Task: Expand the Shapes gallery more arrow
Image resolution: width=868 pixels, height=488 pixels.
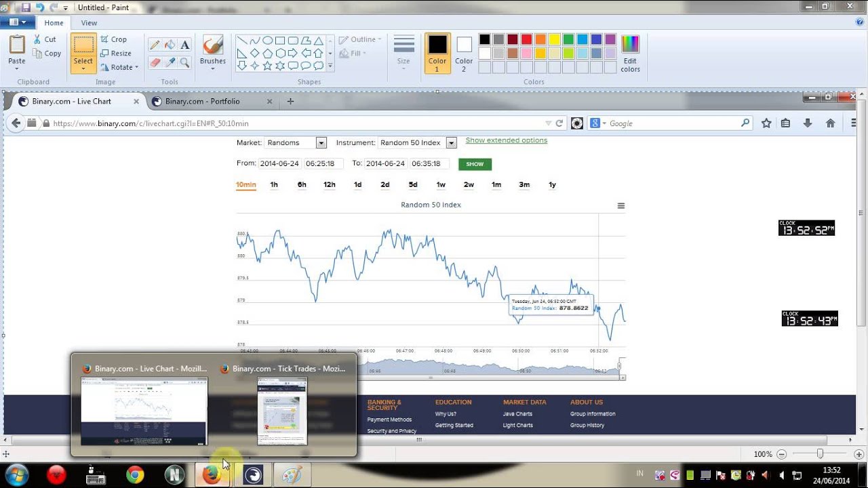Action: click(330, 66)
